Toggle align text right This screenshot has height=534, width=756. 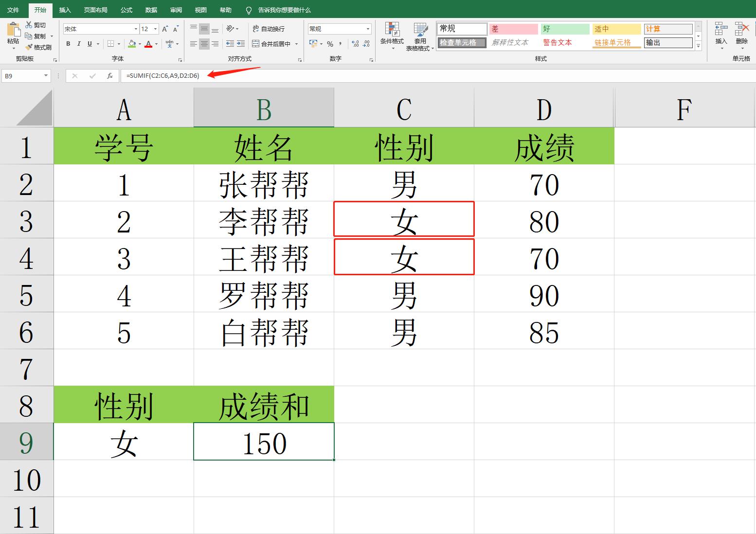pos(215,44)
